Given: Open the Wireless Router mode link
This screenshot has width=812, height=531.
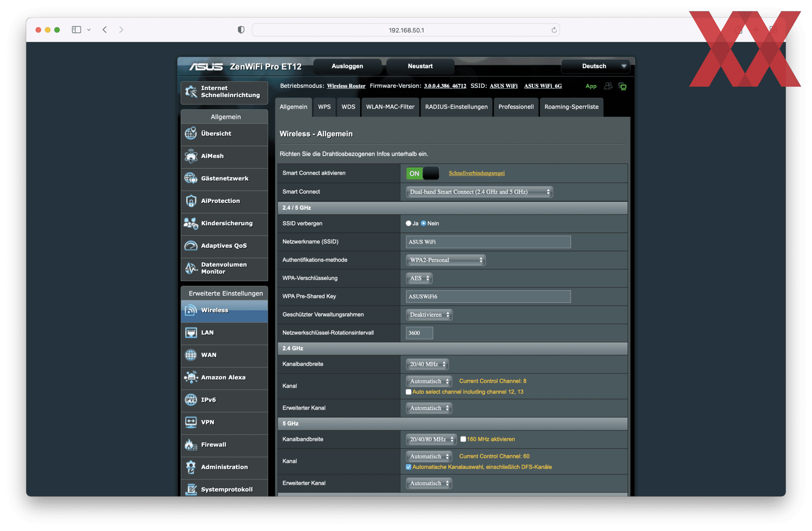Looking at the screenshot, I should tap(346, 86).
